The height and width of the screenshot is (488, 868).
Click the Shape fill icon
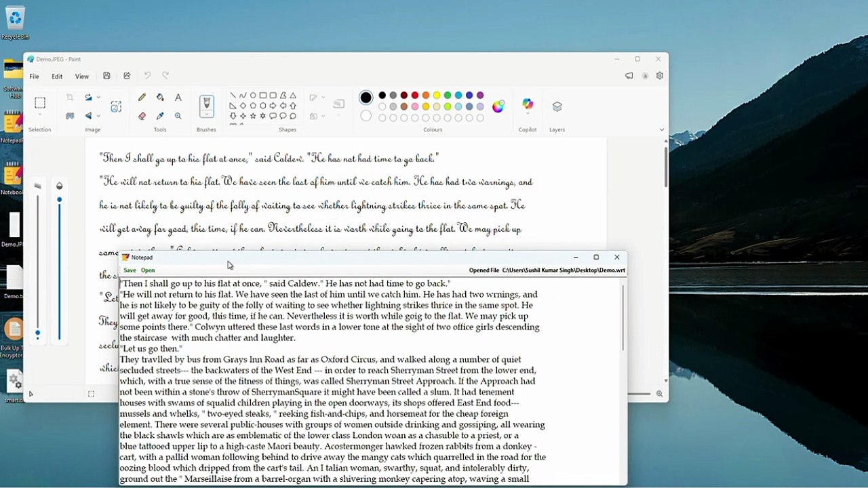[x=313, y=116]
